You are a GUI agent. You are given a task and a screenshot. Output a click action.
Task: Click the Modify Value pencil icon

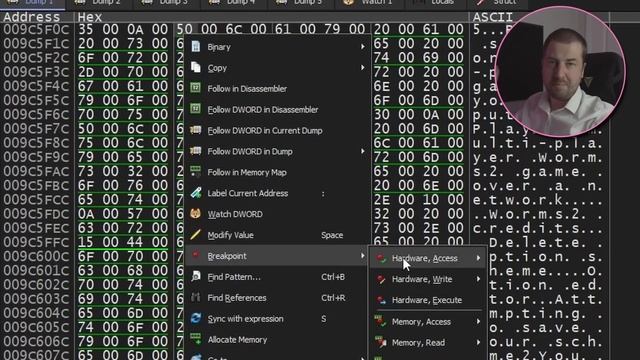tap(196, 235)
